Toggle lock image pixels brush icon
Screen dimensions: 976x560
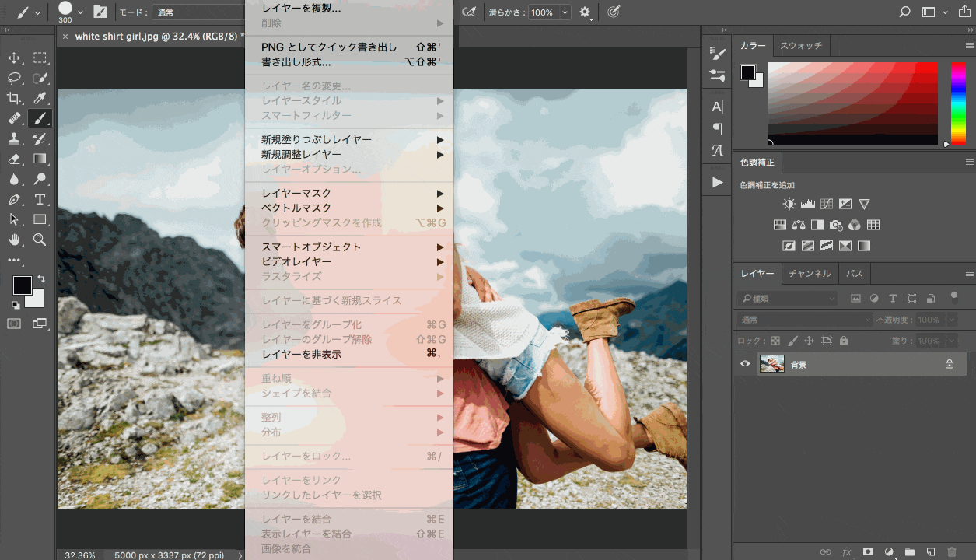pos(792,341)
